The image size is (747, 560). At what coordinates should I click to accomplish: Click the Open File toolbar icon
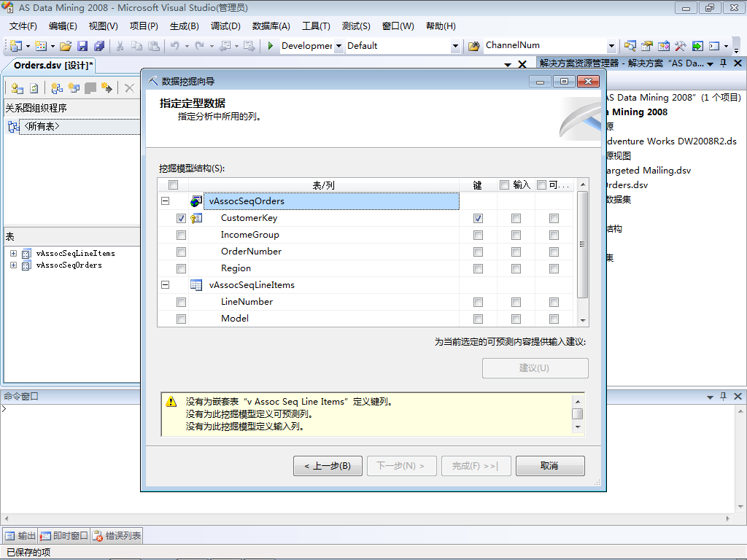click(x=66, y=46)
